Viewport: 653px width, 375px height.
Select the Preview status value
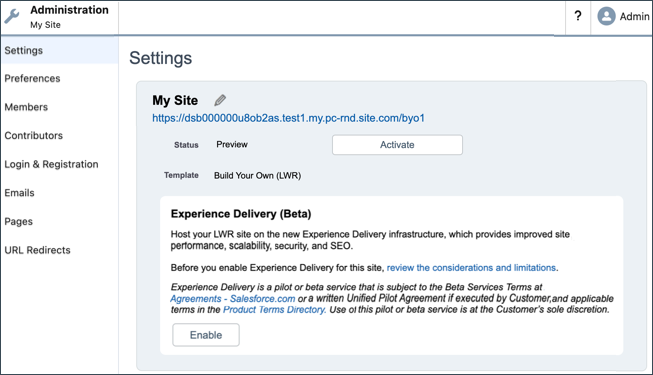coord(232,145)
